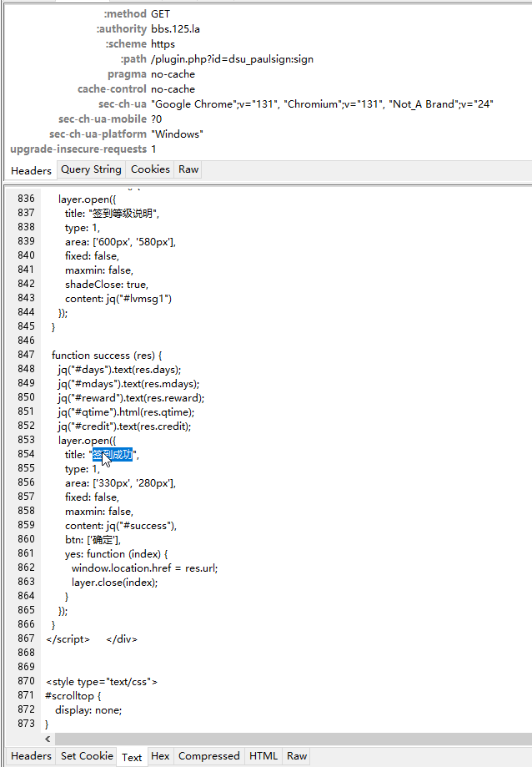Select the Headers tab beside Query String
Image resolution: width=532 pixels, height=767 pixels.
31,170
